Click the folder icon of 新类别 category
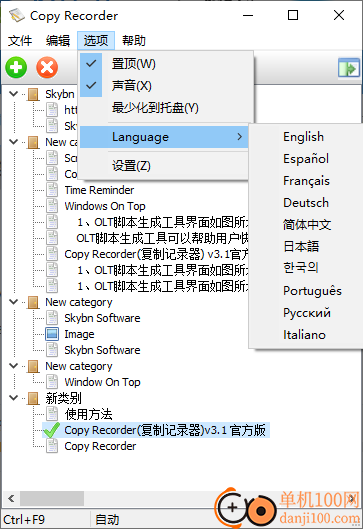Image resolution: width=363 pixels, height=529 pixels. (x=33, y=398)
